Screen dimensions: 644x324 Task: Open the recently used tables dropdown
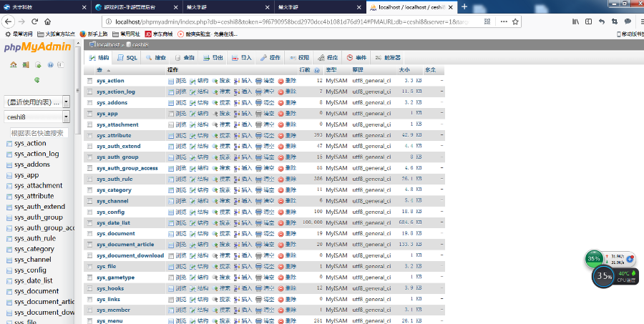point(66,102)
